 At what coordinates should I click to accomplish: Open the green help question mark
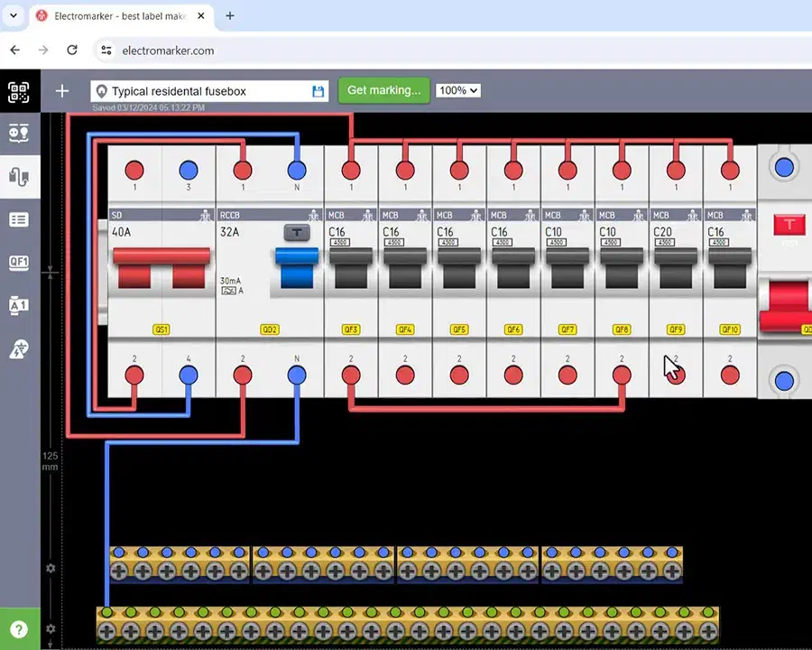tap(19, 629)
